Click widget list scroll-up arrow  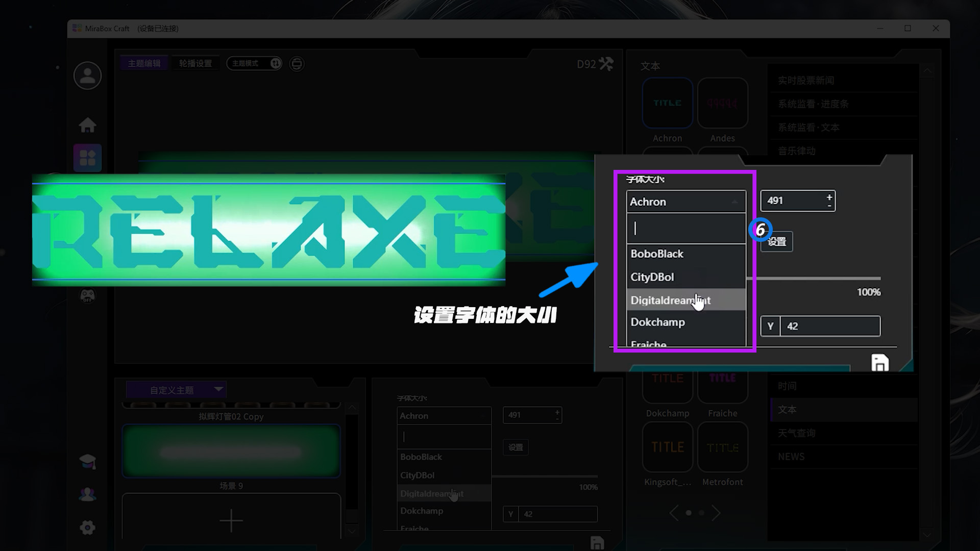tap(927, 71)
